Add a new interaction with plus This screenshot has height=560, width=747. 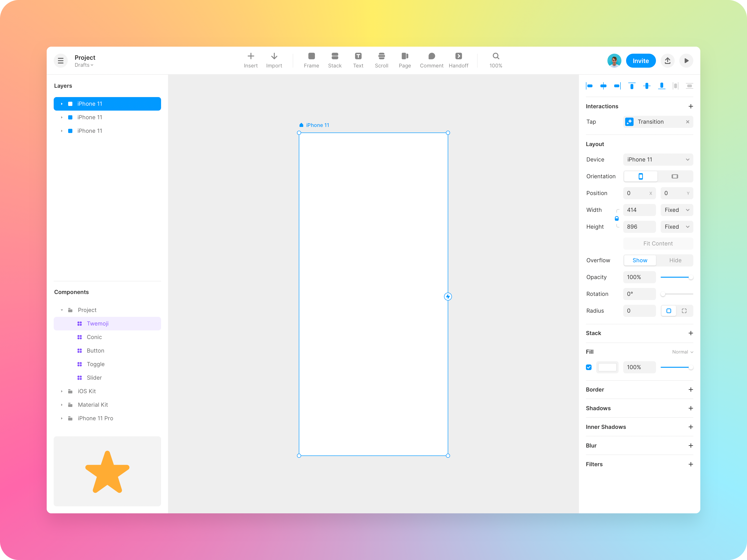(691, 106)
